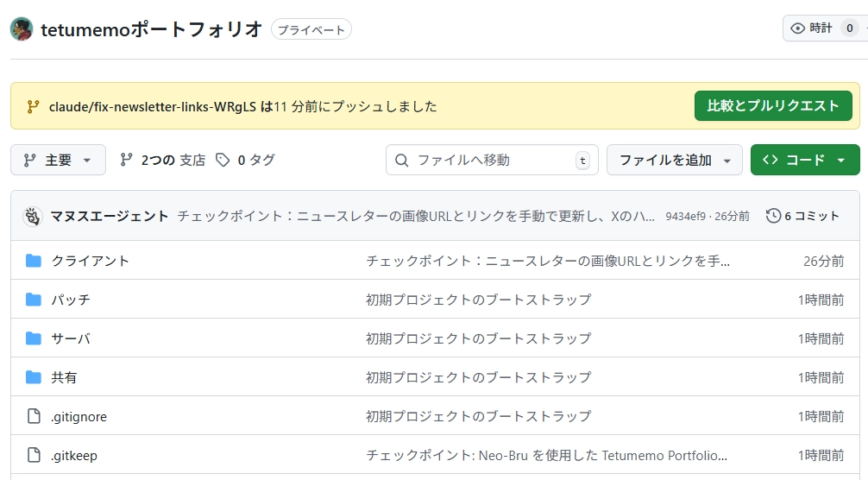View the 6 コミット history link
Viewport: 868px width, 480px height.
pyautogui.click(x=802, y=216)
